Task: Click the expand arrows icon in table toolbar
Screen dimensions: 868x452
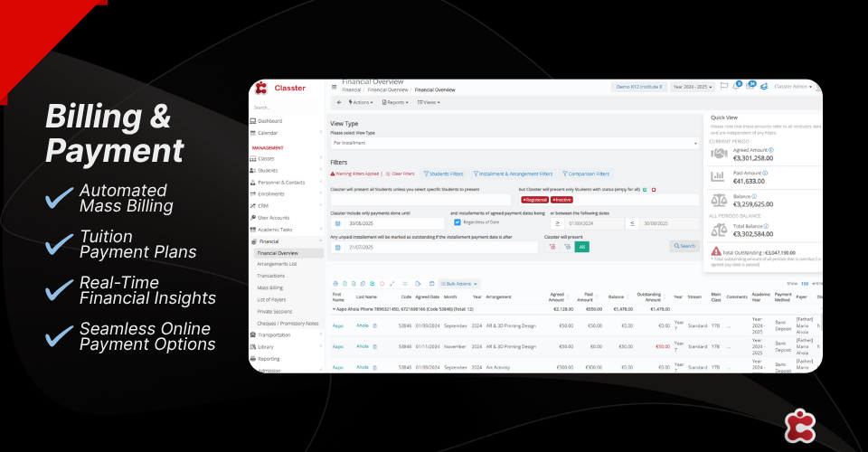Action: [x=392, y=284]
